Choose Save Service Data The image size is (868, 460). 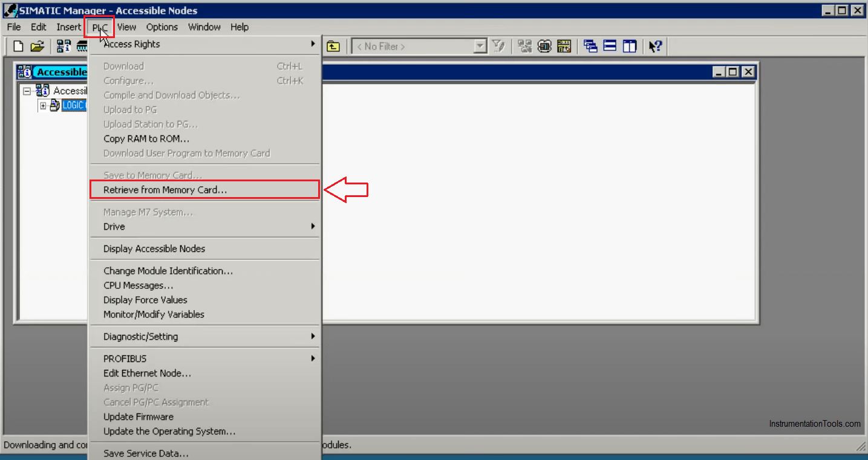(204, 453)
